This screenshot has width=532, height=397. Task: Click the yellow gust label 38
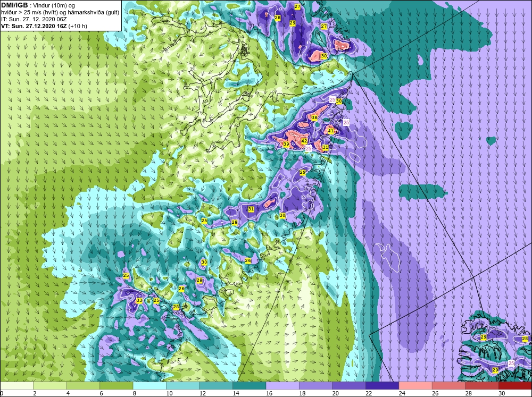pyautogui.click(x=314, y=117)
